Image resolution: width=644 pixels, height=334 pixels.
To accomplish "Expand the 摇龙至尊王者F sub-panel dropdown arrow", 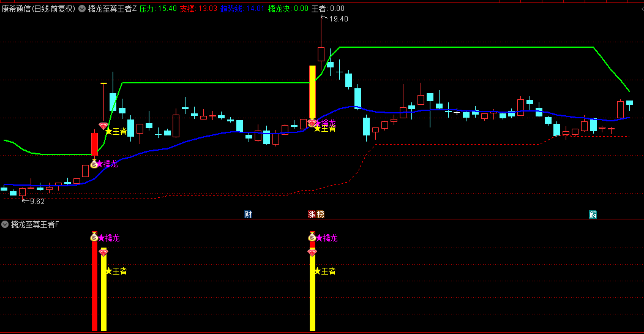I will pos(5,224).
